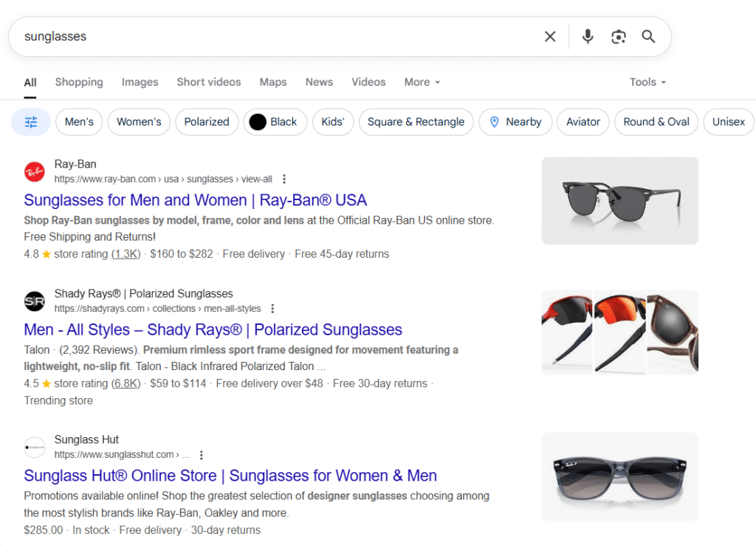
Task: Open Sunglass Hut Online Store link
Action: pyautogui.click(x=230, y=476)
